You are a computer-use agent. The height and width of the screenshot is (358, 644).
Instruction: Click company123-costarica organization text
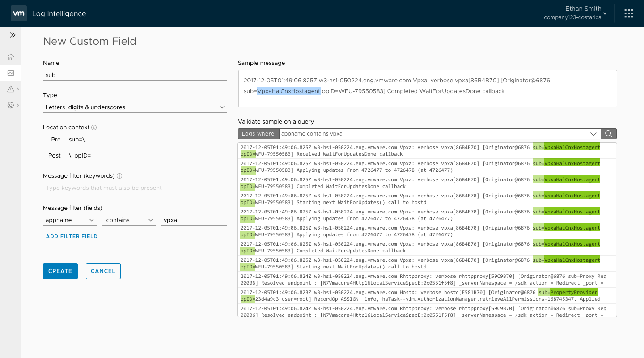click(x=572, y=17)
